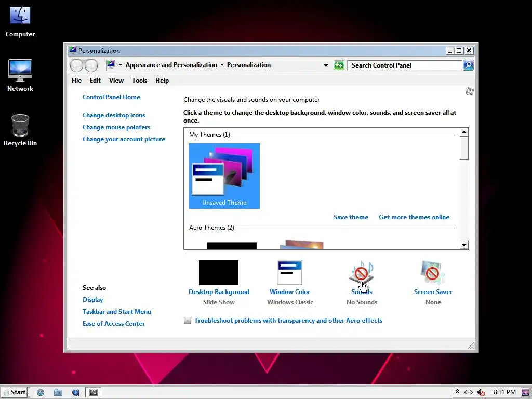Screen dimensions: 532x399
Task: Click the Window Color icon
Action: 290,272
